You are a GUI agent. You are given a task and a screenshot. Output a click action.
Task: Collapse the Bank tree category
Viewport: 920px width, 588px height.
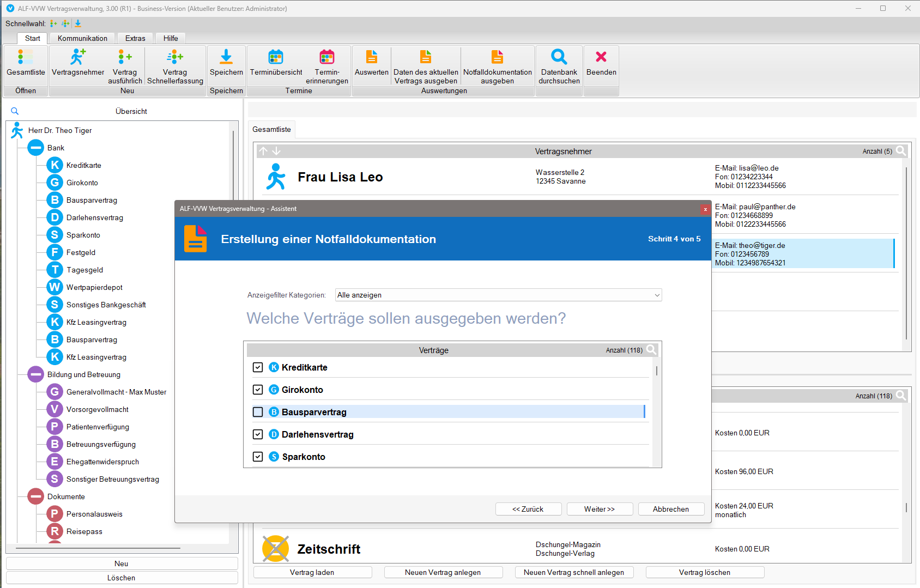(x=36, y=148)
